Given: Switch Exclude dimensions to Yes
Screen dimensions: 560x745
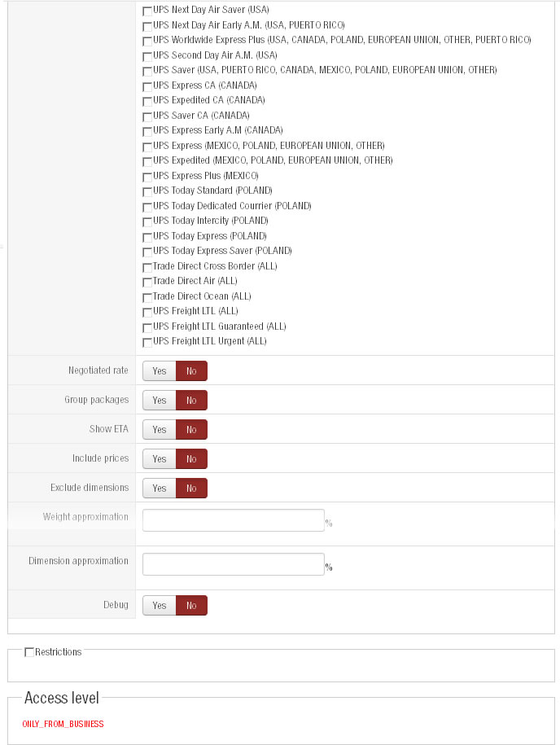Looking at the screenshot, I should 160,489.
